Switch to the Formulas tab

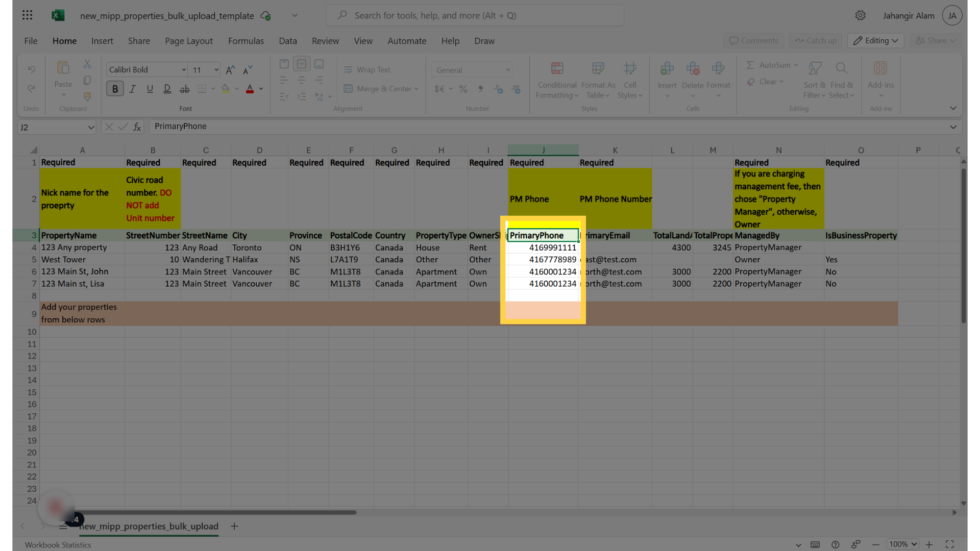(246, 41)
